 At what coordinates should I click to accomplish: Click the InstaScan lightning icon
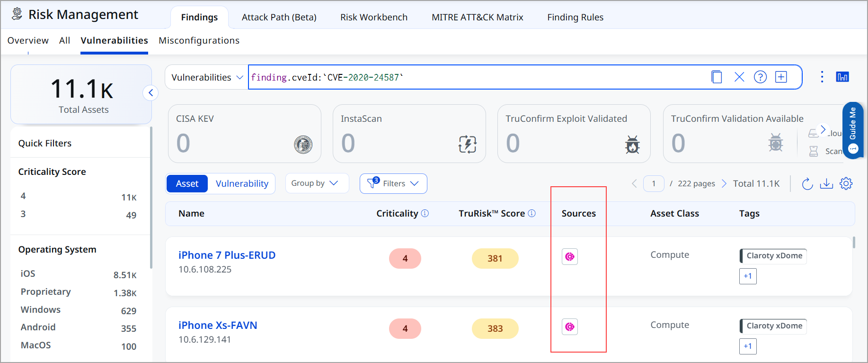coord(468,144)
